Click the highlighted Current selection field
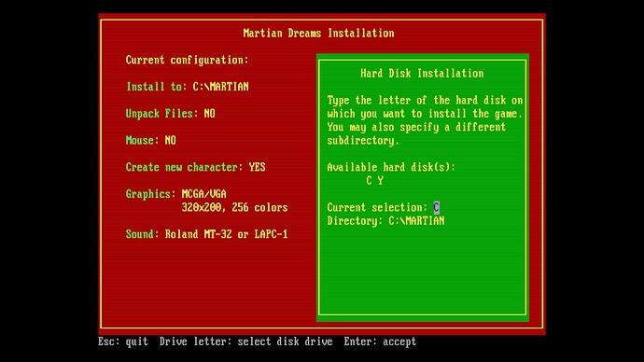 (436, 207)
